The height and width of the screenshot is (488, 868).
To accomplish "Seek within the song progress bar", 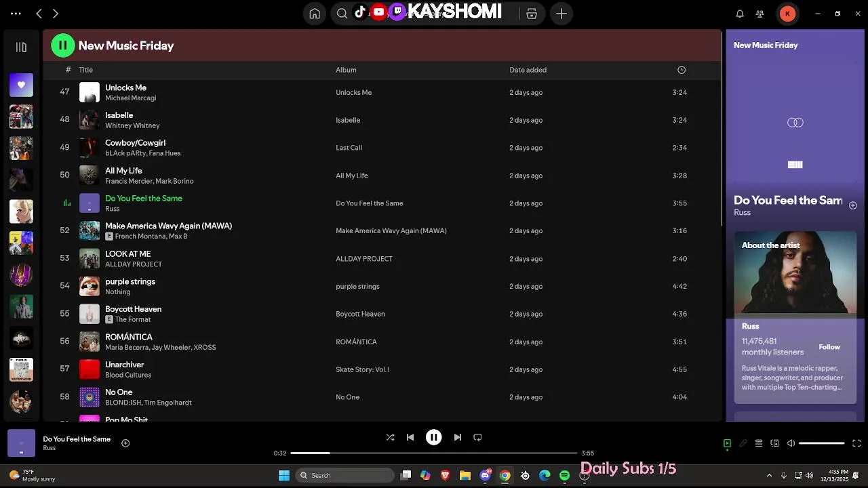I will point(434,453).
